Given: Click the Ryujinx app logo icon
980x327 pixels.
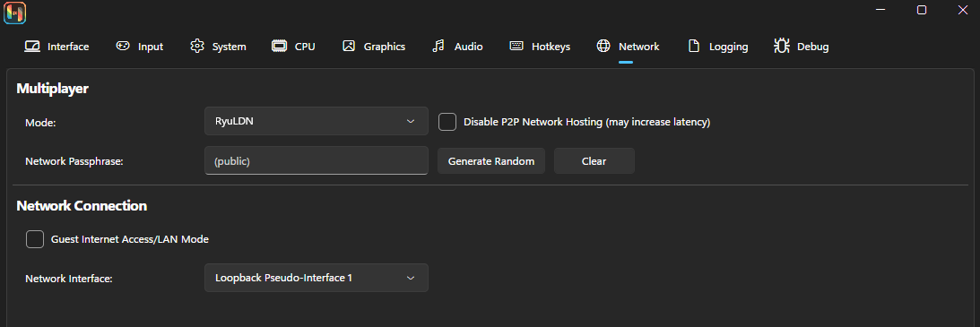Looking at the screenshot, I should tap(14, 13).
